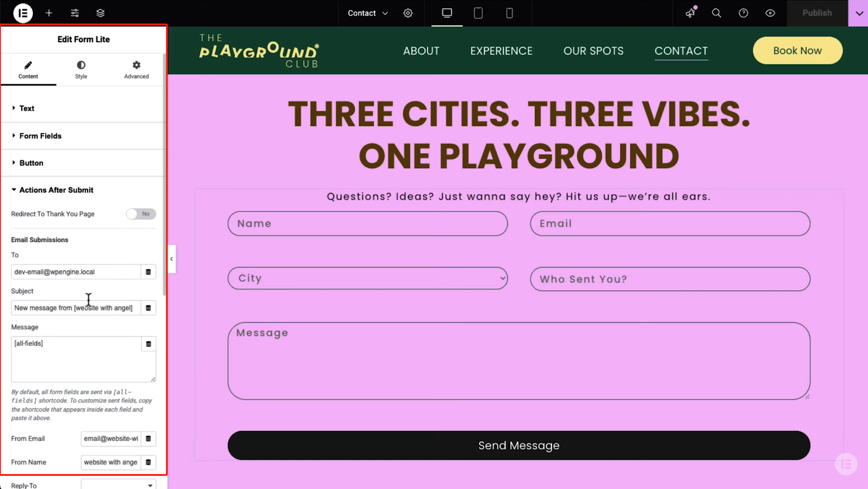This screenshot has height=489, width=868.
Task: Open the Structure layers icon
Action: pos(101,13)
